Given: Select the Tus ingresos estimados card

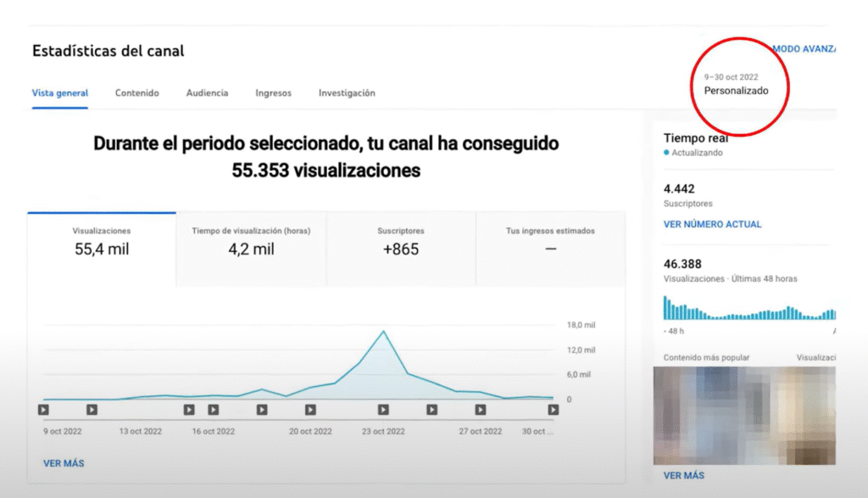Looking at the screenshot, I should point(550,249).
